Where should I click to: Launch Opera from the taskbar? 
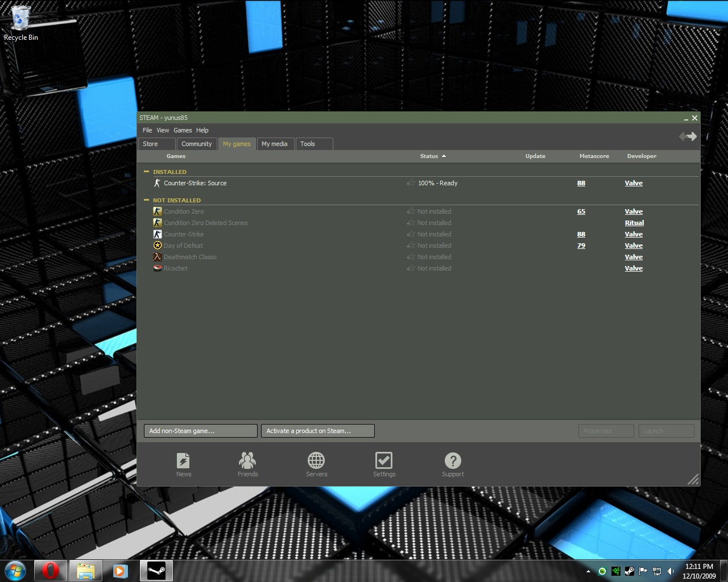point(50,570)
